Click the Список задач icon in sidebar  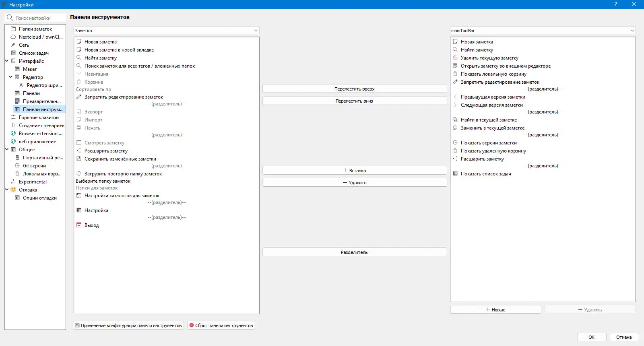pos(13,53)
